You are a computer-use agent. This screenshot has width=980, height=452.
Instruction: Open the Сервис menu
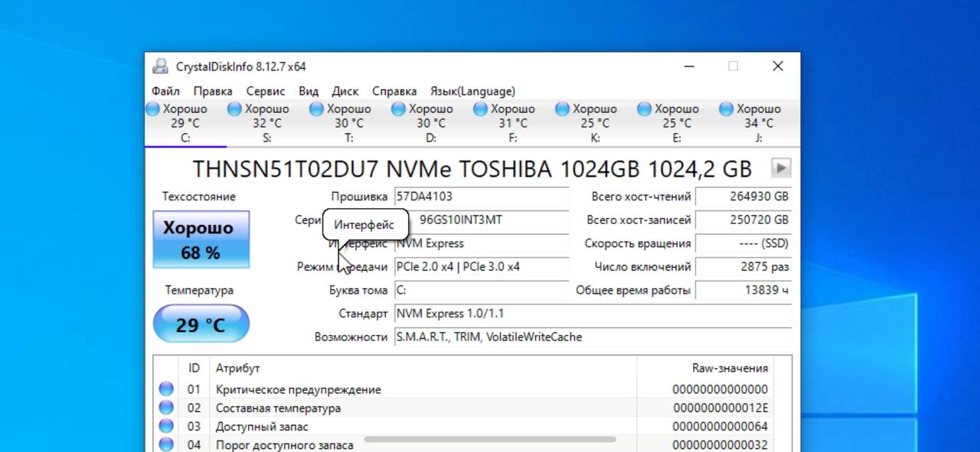[x=266, y=91]
